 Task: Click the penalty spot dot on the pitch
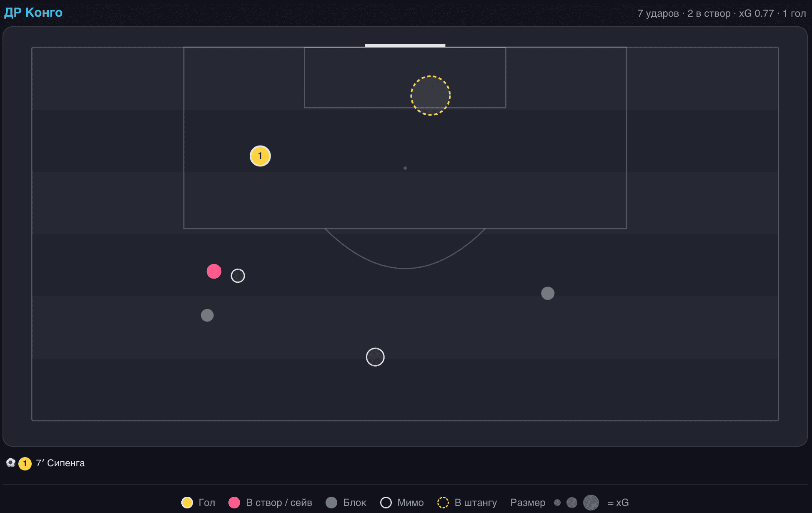coord(405,168)
